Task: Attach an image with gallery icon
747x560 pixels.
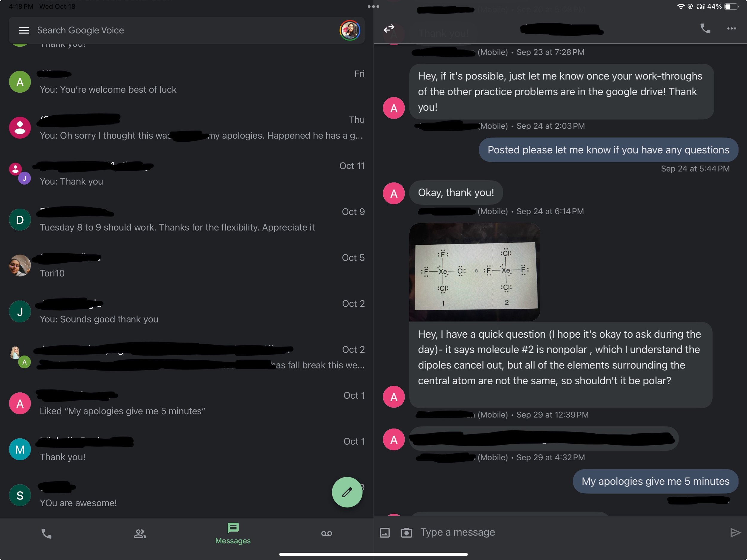Action: 385,533
